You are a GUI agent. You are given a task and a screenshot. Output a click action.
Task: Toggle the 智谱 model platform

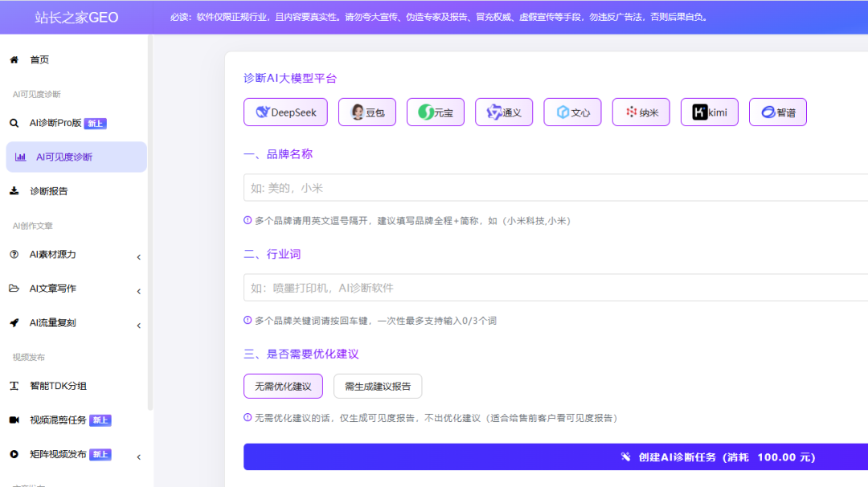pos(778,113)
